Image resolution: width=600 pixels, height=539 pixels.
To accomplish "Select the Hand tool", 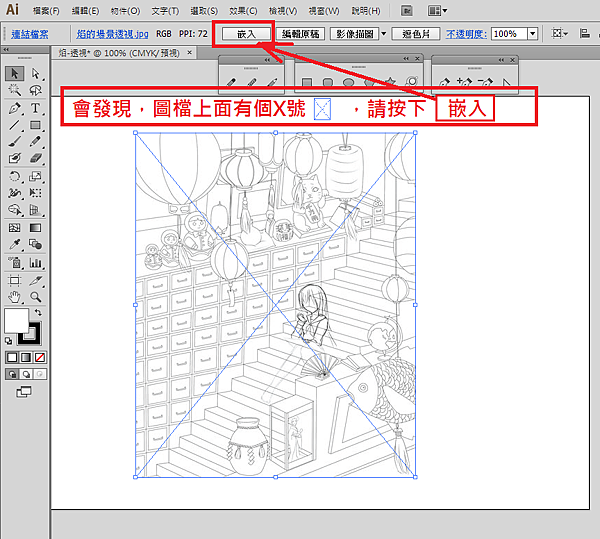I will click(15, 297).
